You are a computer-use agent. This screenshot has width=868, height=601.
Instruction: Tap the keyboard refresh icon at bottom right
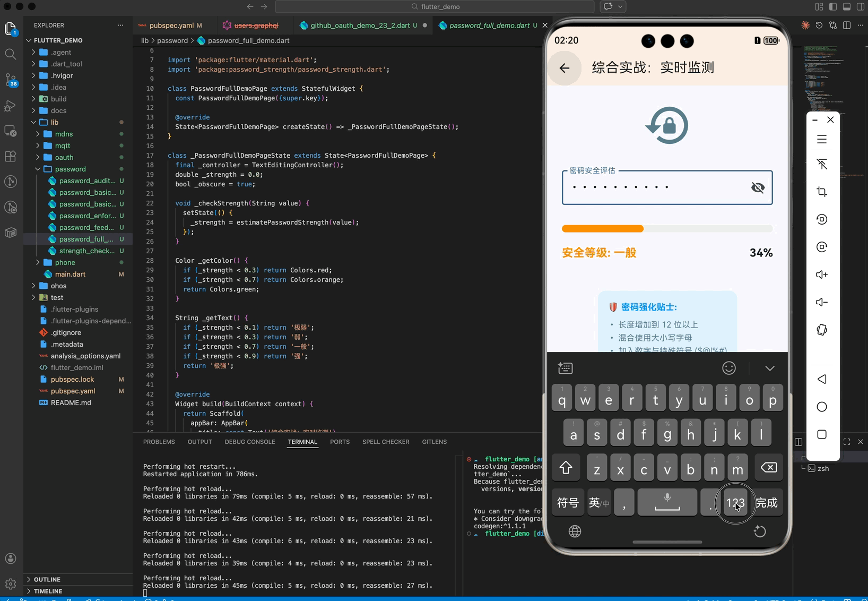coord(760,531)
